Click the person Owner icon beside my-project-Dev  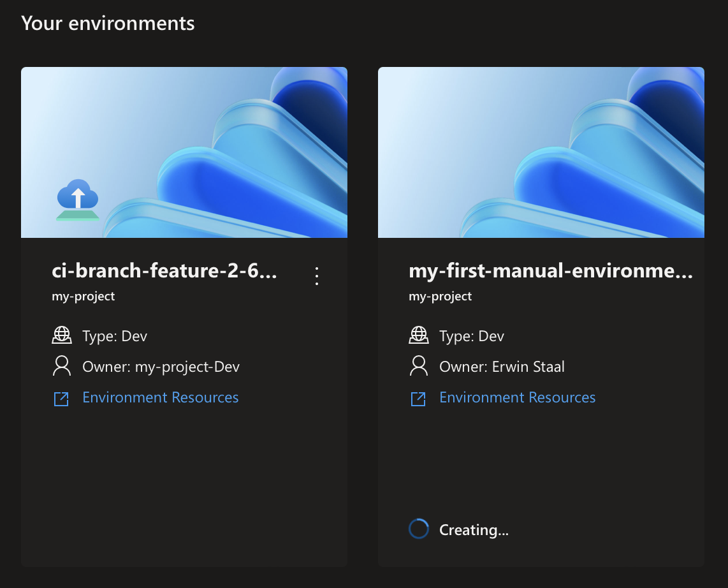tap(62, 366)
